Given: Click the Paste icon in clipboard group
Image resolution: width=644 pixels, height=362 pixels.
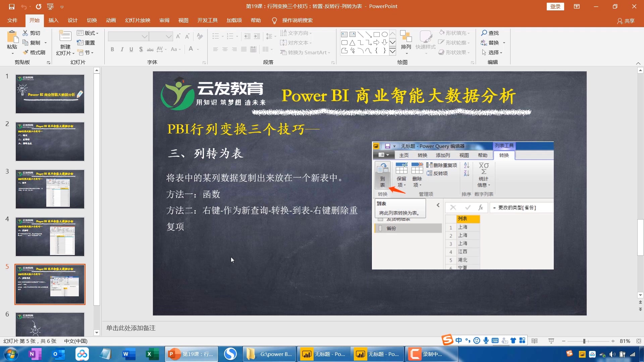Looking at the screenshot, I should pyautogui.click(x=12, y=38).
